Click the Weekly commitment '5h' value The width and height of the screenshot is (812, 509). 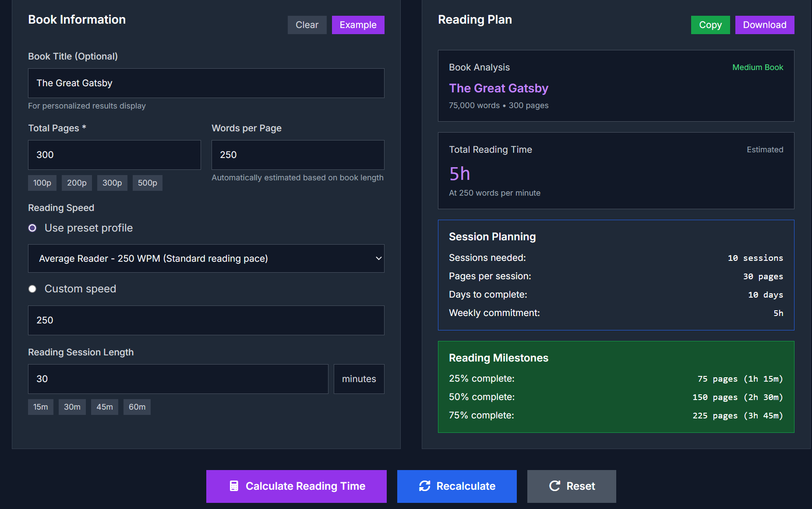click(x=778, y=313)
